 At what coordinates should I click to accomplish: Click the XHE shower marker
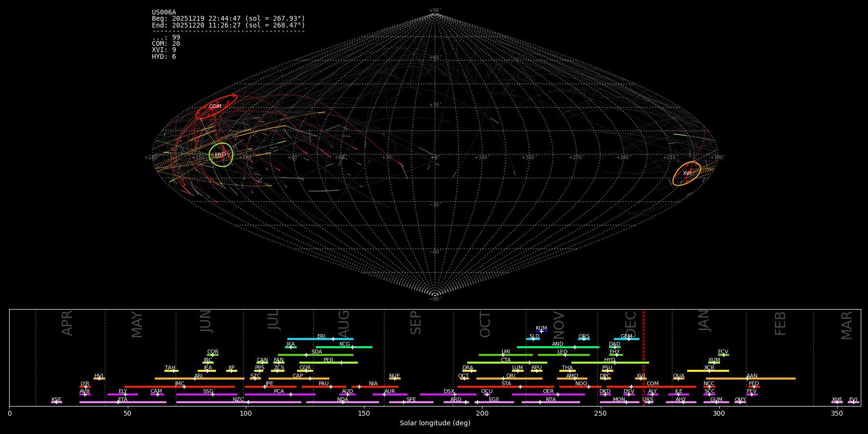tap(837, 402)
